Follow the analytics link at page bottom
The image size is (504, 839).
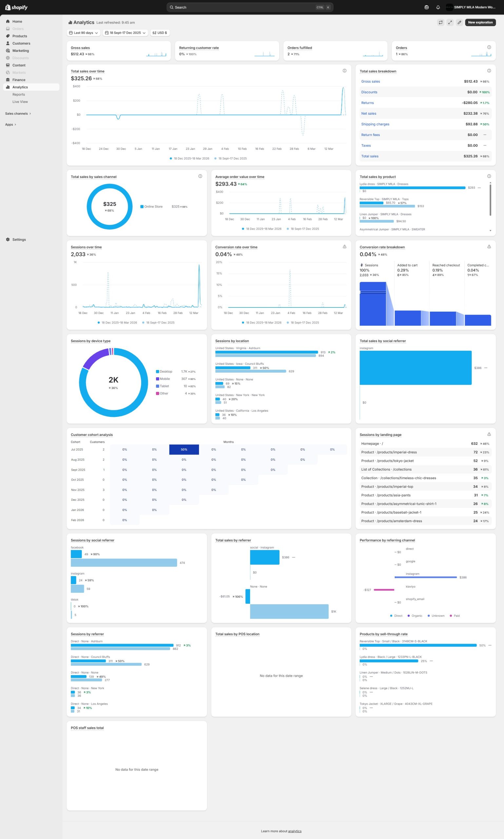tap(295, 831)
